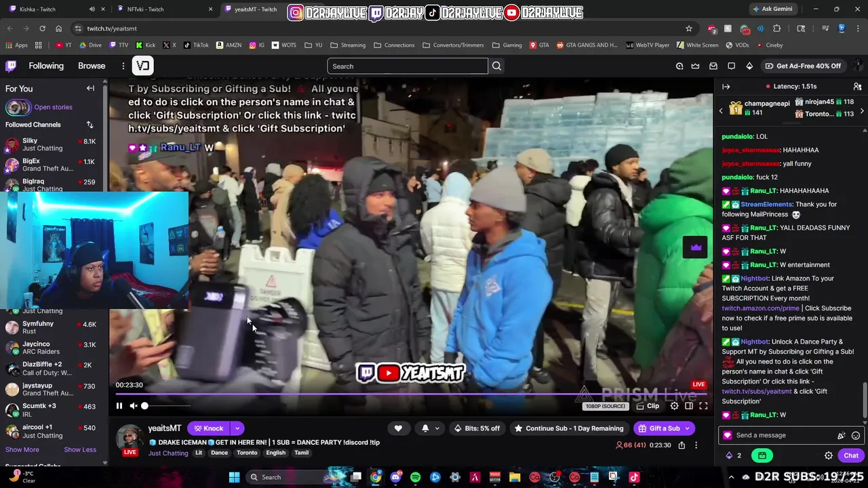Toggle theatre mode on the player
The height and width of the screenshot is (488, 868).
689,406
